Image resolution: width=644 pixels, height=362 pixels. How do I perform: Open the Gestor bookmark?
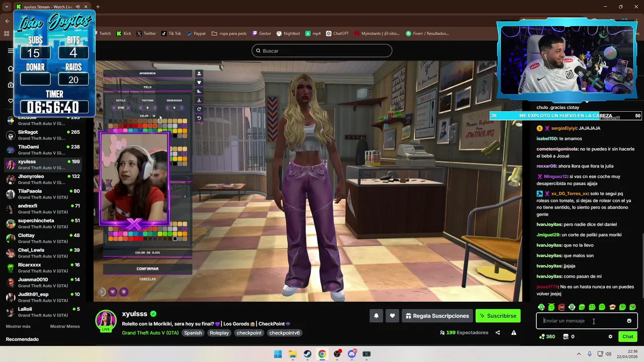(262, 34)
